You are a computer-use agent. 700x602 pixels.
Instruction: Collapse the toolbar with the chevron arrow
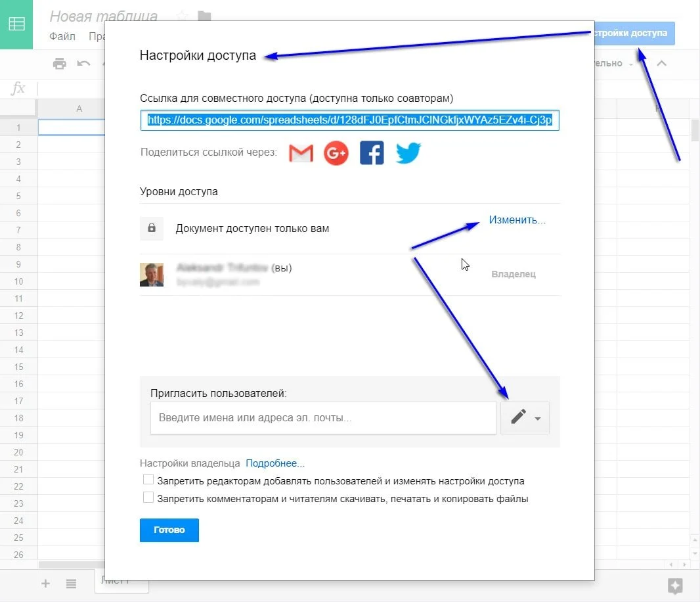(x=661, y=63)
